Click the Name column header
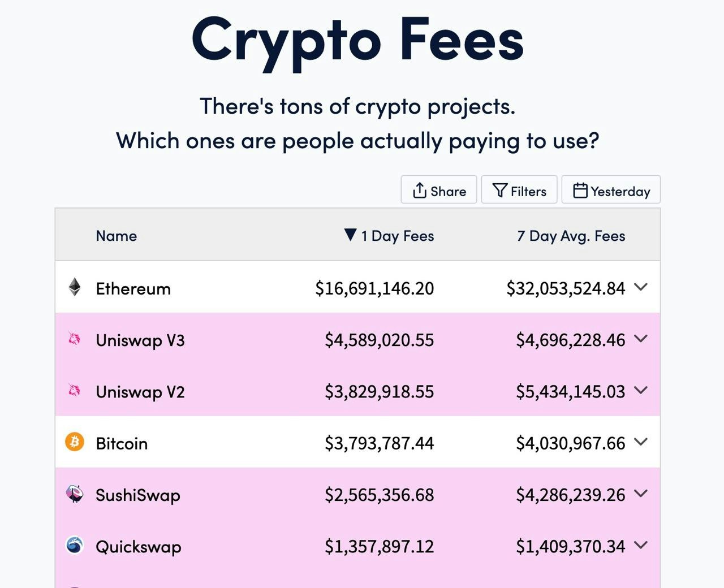This screenshot has width=724, height=588. tap(116, 236)
